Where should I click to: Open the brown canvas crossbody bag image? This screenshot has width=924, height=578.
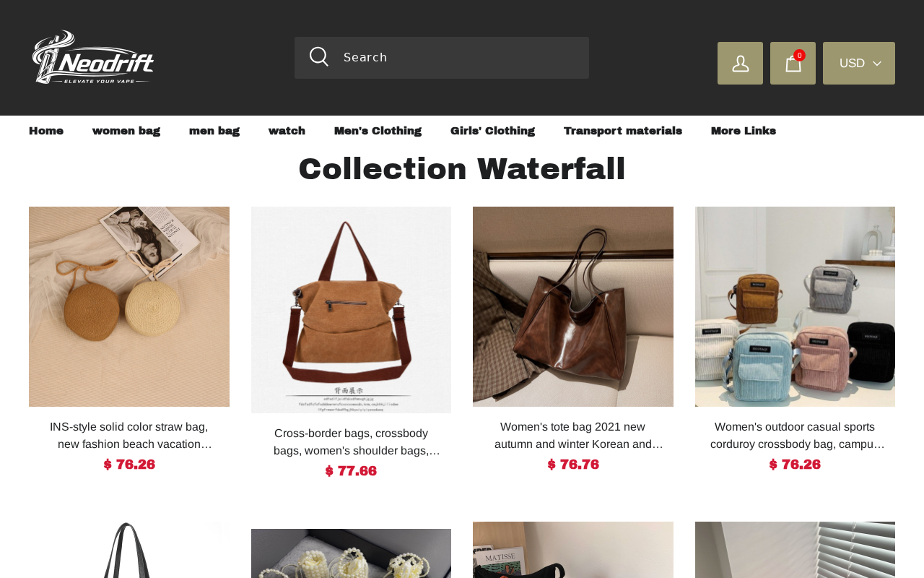[351, 310]
